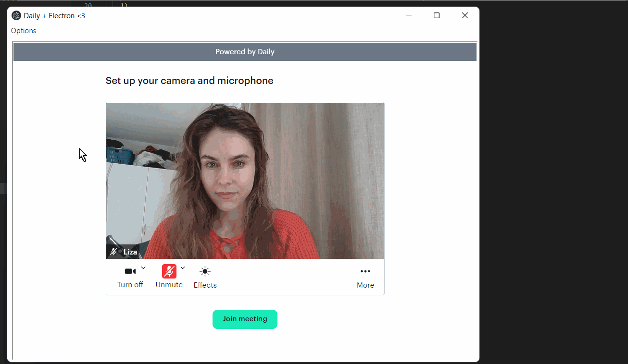Open the Options menu
The image size is (628, 364).
23,30
